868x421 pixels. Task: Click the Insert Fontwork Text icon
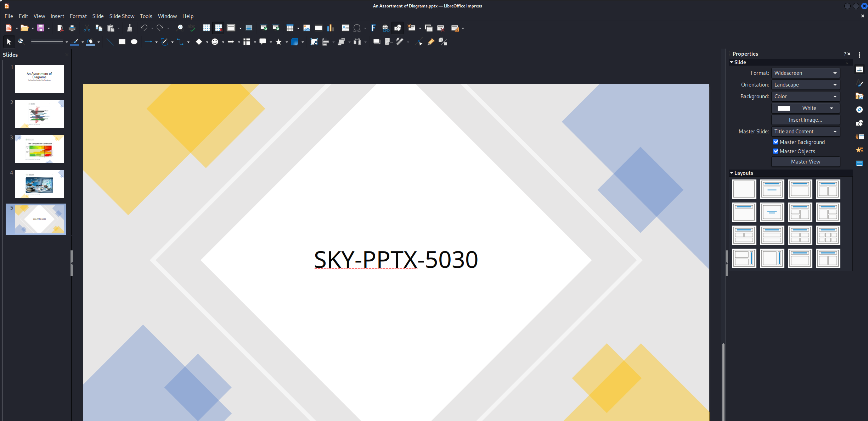pyautogui.click(x=373, y=28)
